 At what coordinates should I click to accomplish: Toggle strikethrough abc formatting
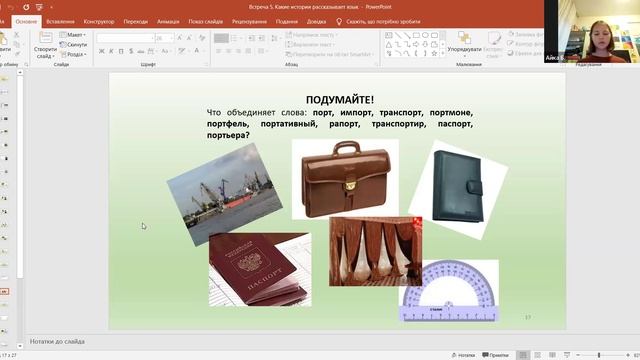click(140, 51)
